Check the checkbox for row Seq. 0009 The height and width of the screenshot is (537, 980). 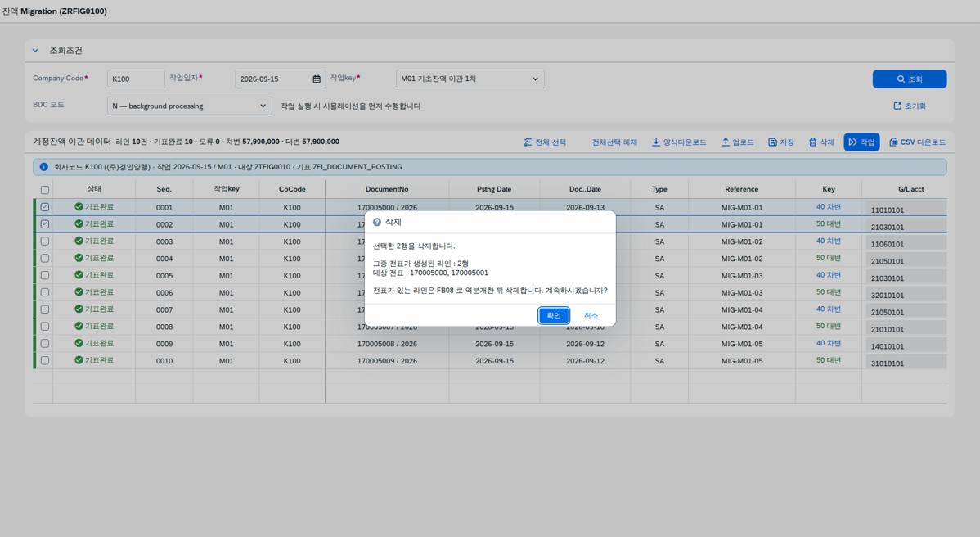45,343
